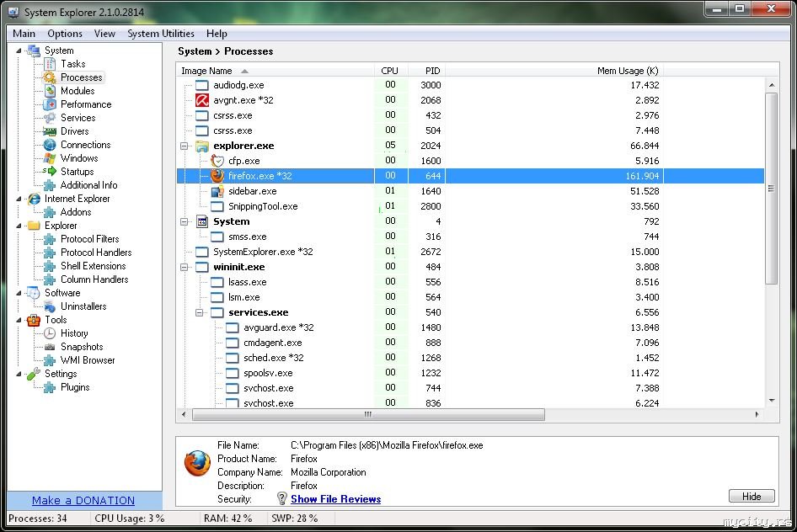This screenshot has width=797, height=532.
Task: Open the Options menu
Action: (65, 34)
